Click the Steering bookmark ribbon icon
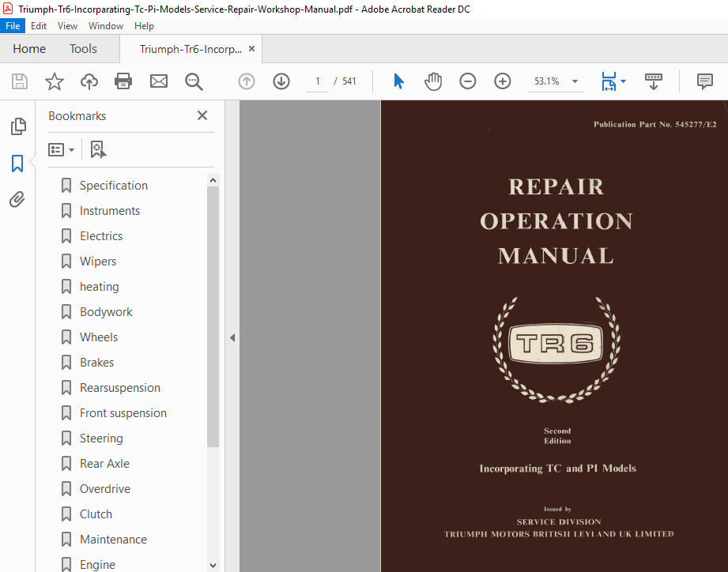This screenshot has height=572, width=728. click(x=66, y=438)
